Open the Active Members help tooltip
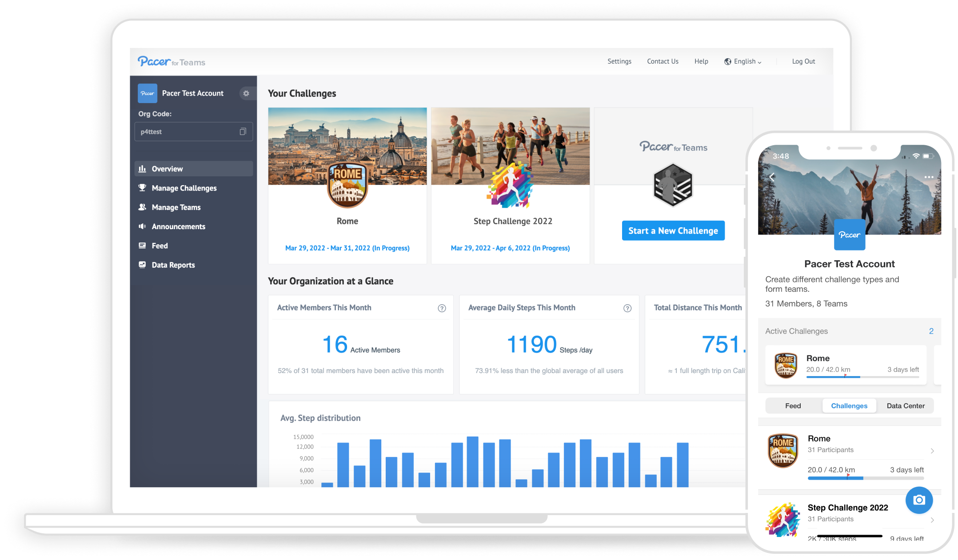The width and height of the screenshot is (958, 560). click(442, 308)
